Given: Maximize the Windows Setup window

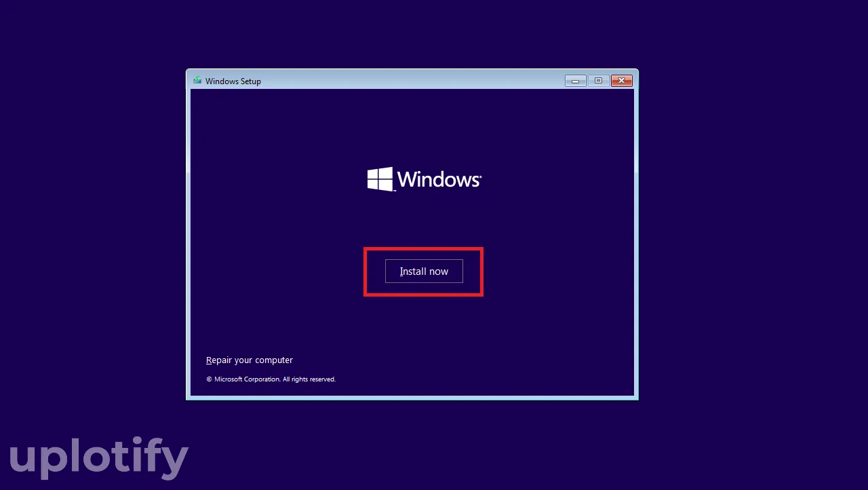Looking at the screenshot, I should 598,81.
